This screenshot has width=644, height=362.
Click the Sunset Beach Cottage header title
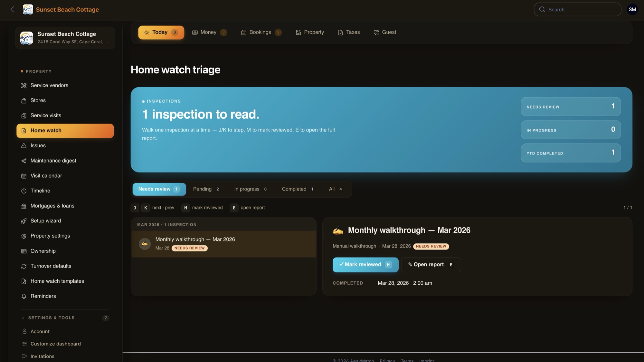[x=67, y=9]
